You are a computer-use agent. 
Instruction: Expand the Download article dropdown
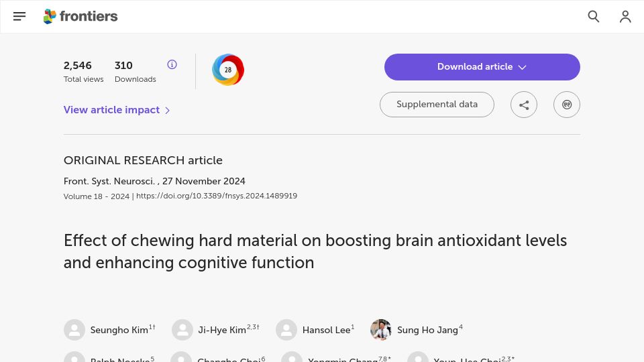482,67
